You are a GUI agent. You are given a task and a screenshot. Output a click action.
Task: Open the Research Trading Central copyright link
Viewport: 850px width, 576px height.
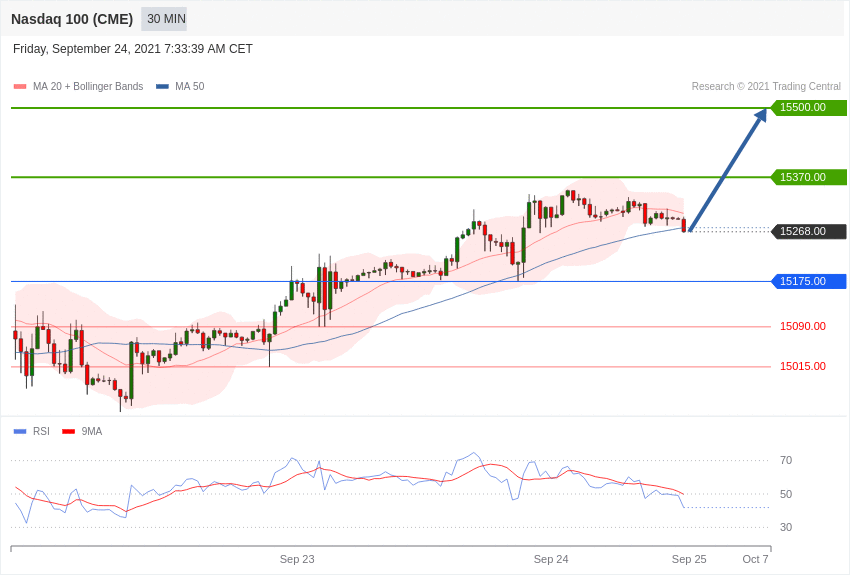point(766,87)
